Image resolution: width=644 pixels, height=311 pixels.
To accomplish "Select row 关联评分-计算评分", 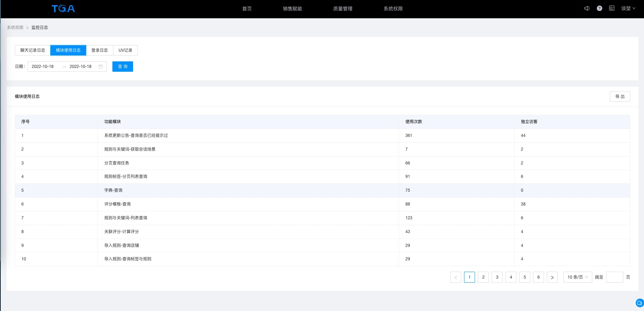I will [x=322, y=232].
